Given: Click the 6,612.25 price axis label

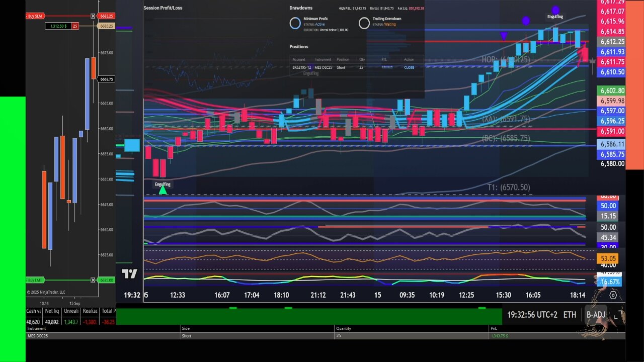Looking at the screenshot, I should [612, 42].
